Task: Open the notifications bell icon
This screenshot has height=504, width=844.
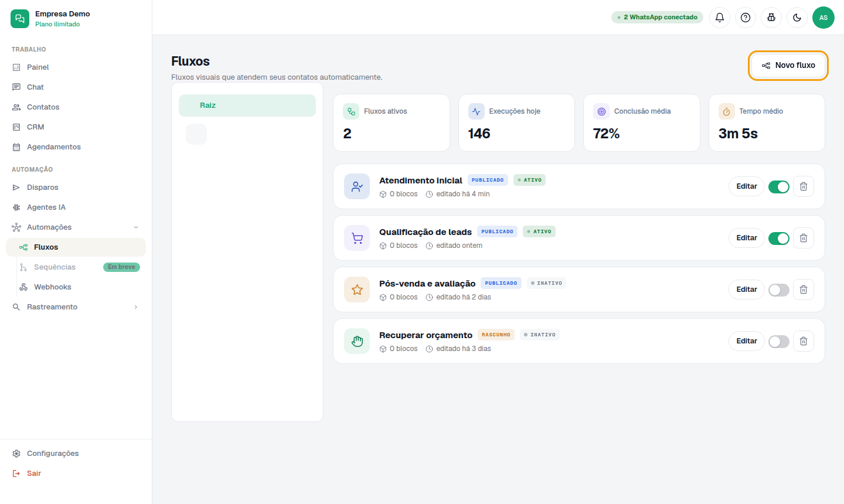Action: point(720,18)
